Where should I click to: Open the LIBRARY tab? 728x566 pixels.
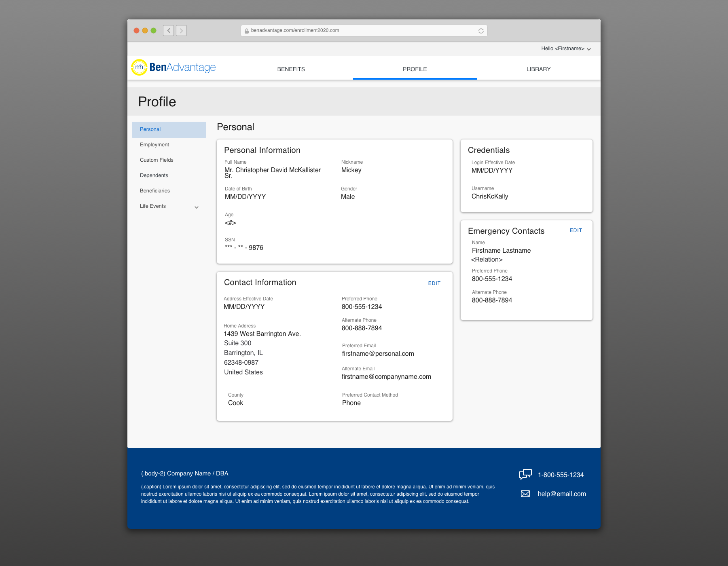point(539,69)
